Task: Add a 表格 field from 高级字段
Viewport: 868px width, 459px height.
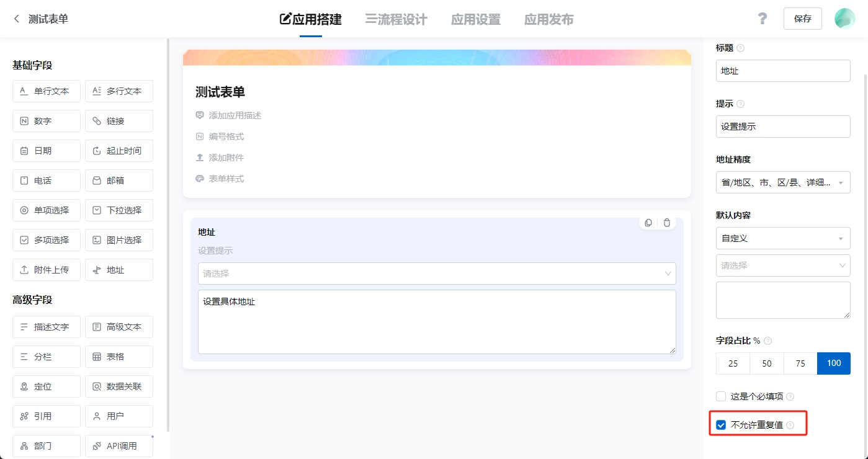Action: point(119,356)
